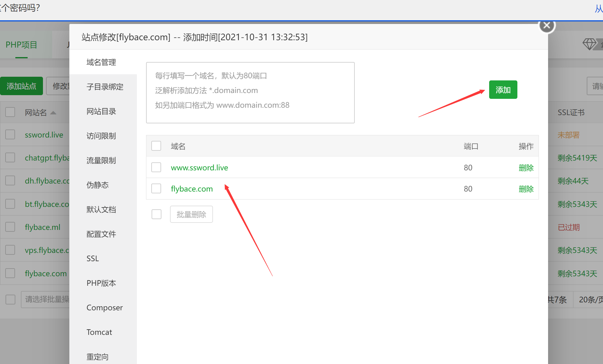This screenshot has width=603, height=364.
Task: Delete the www.ssword.live domain entry
Action: (x=526, y=168)
